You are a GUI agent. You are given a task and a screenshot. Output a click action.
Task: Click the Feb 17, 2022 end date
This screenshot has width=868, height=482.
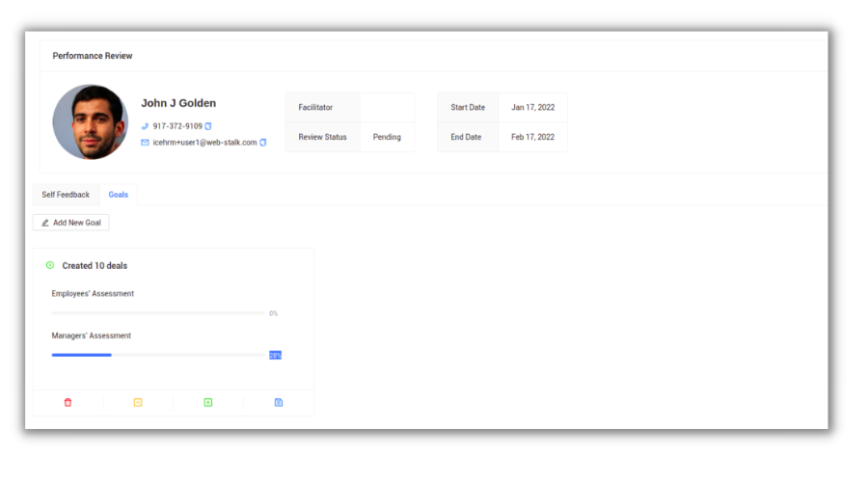pos(532,137)
